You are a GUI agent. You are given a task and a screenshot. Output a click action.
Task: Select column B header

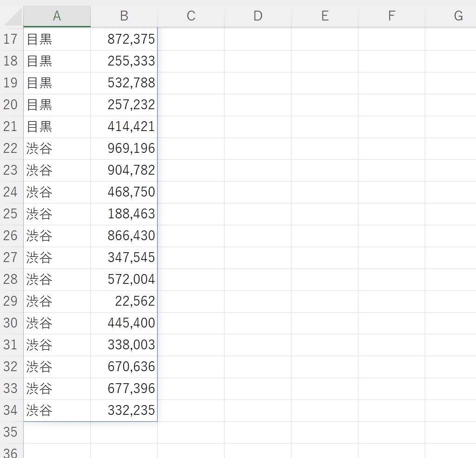point(124,16)
